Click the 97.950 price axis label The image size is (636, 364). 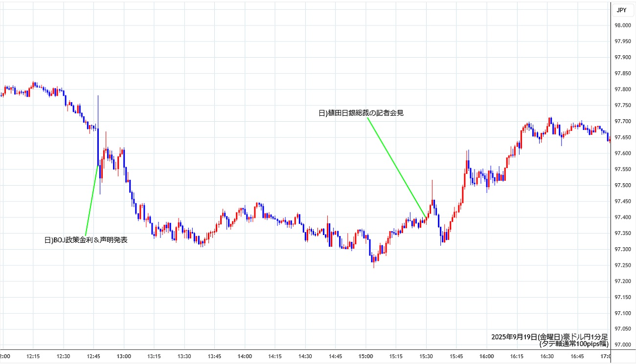click(x=624, y=42)
